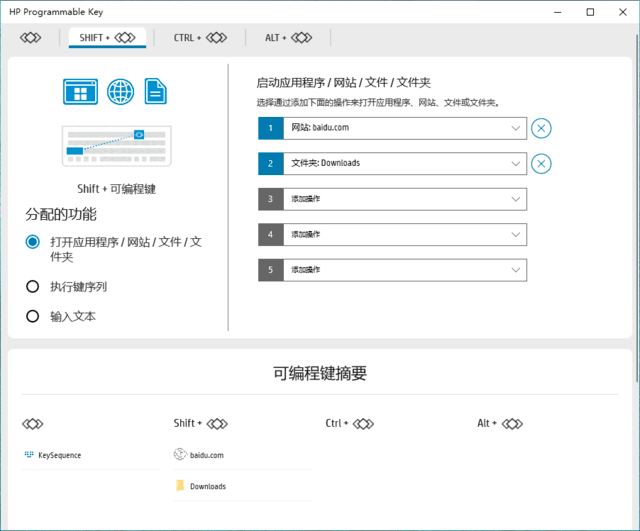This screenshot has height=531, width=640.
Task: Select 打开应用程序 / 网站 / 文件 / 文件夹 radio option
Action: (33, 242)
